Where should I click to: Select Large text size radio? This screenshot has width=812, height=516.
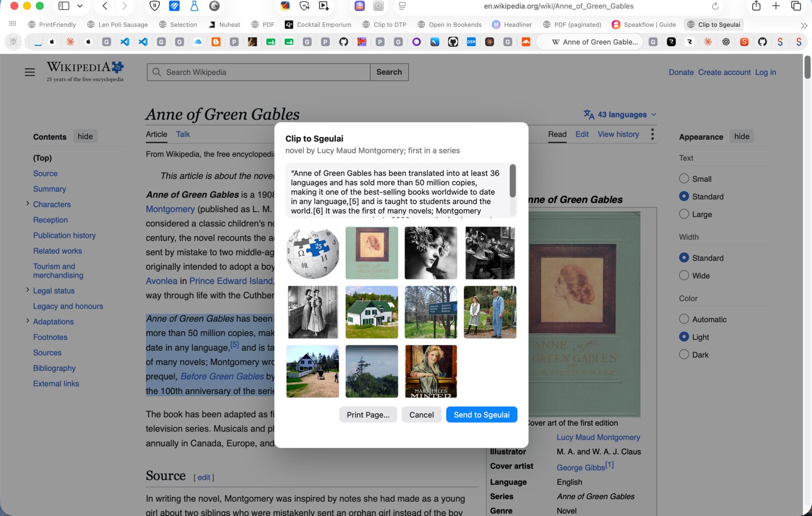684,214
